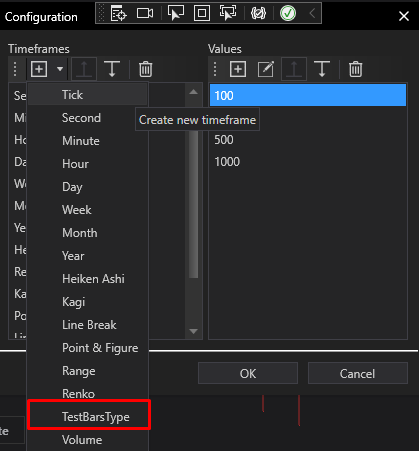
Task: Choose Month in the timeframe menu
Action: click(x=87, y=233)
